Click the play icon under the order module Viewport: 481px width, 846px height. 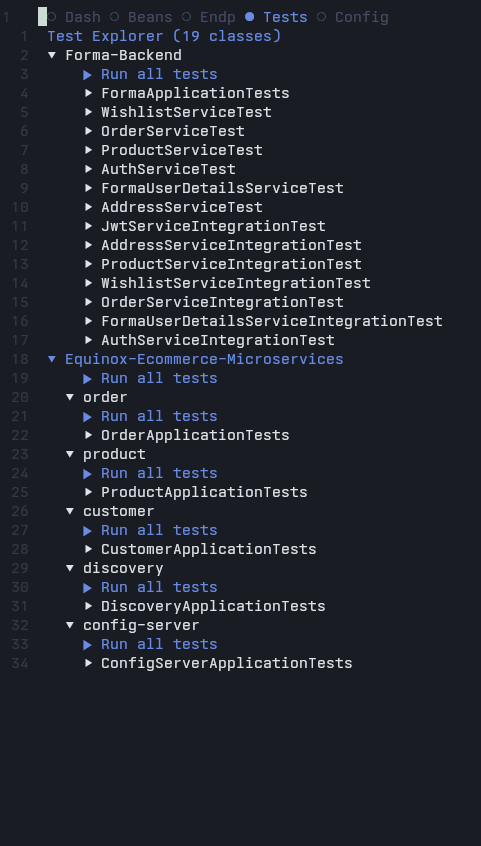click(87, 417)
